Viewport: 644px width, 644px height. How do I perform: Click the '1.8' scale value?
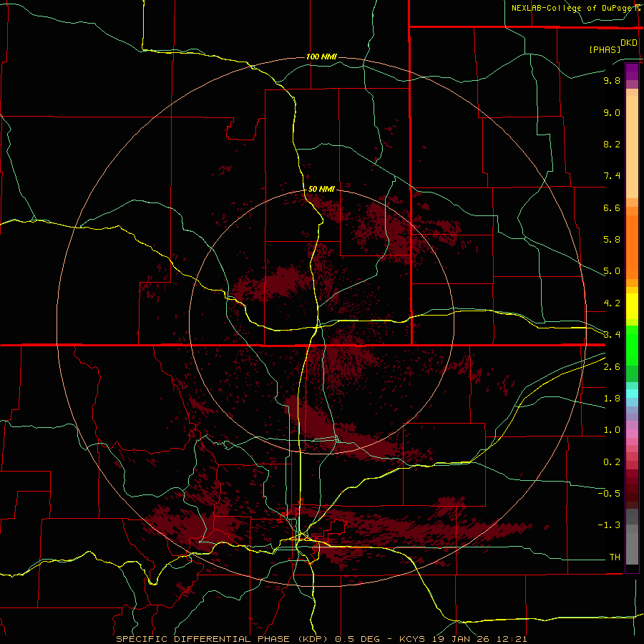tap(612, 398)
